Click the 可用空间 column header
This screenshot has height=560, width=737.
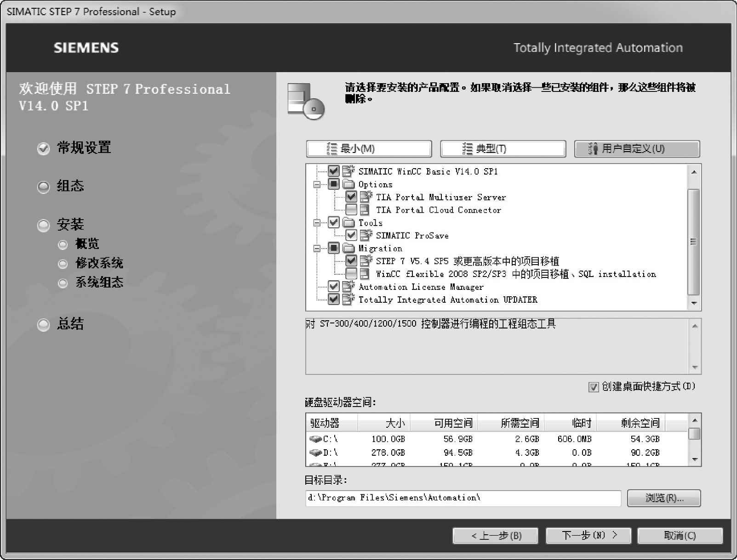[444, 423]
